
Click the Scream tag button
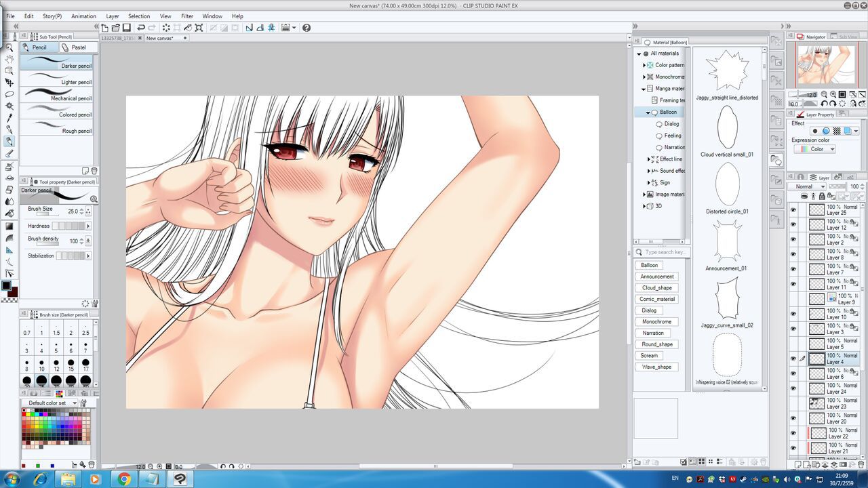649,355
